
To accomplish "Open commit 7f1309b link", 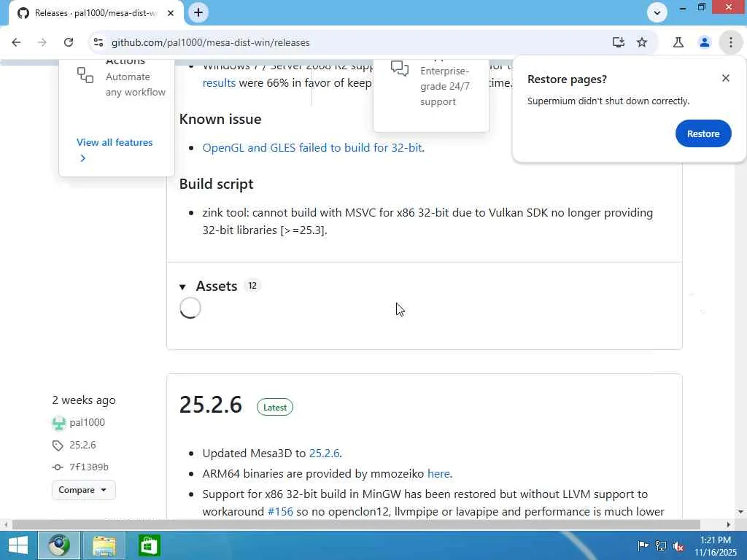I will point(89,467).
